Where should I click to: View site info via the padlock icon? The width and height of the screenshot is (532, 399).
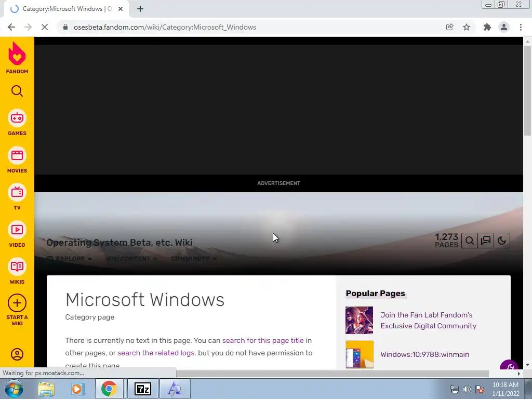point(65,27)
